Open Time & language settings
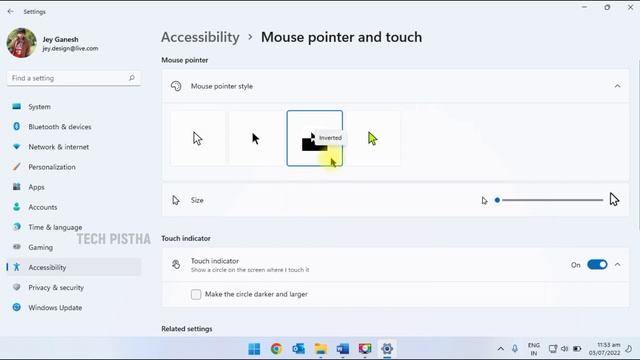 click(x=73, y=227)
